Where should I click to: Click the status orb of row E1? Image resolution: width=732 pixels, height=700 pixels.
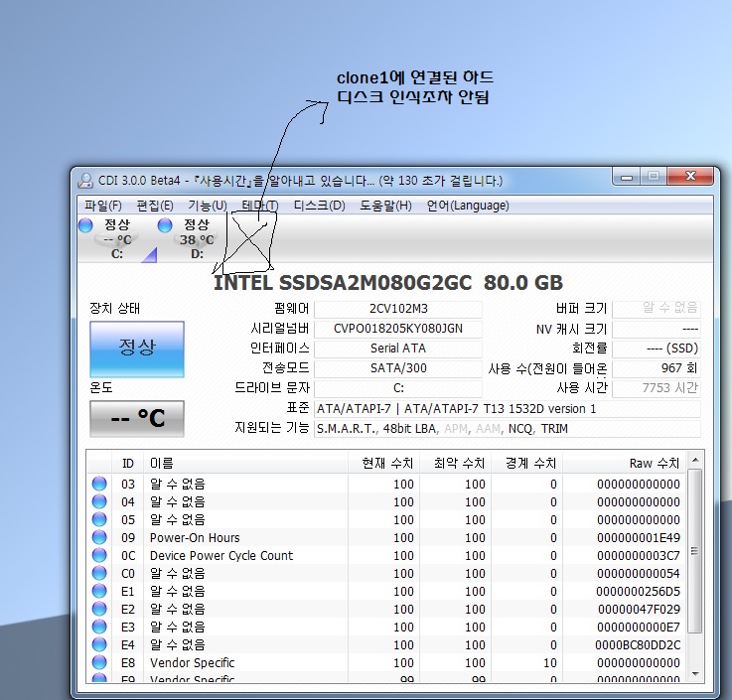point(99,591)
